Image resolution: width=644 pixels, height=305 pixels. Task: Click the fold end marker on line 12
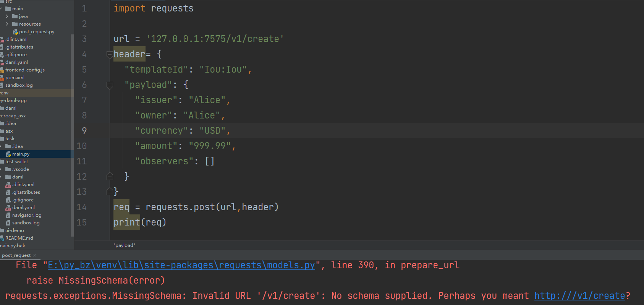click(x=110, y=177)
